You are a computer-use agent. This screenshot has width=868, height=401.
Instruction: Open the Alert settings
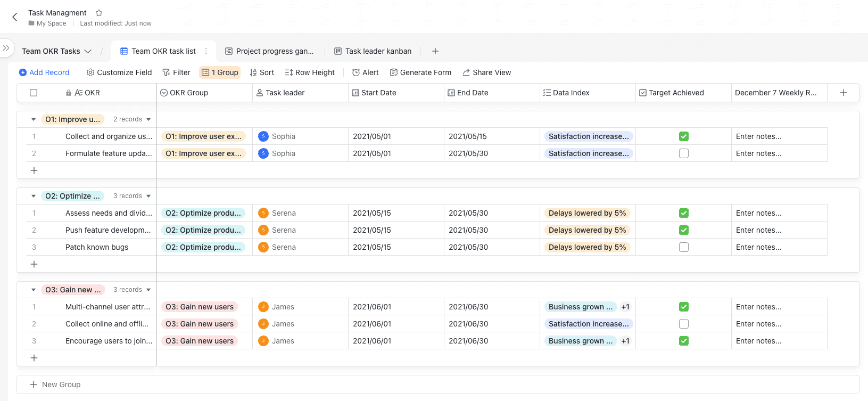(x=366, y=72)
